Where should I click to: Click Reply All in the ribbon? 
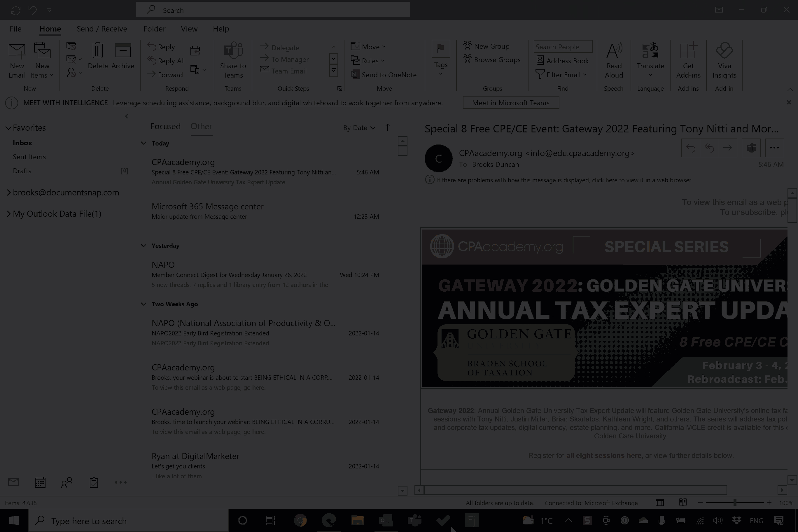(x=166, y=61)
